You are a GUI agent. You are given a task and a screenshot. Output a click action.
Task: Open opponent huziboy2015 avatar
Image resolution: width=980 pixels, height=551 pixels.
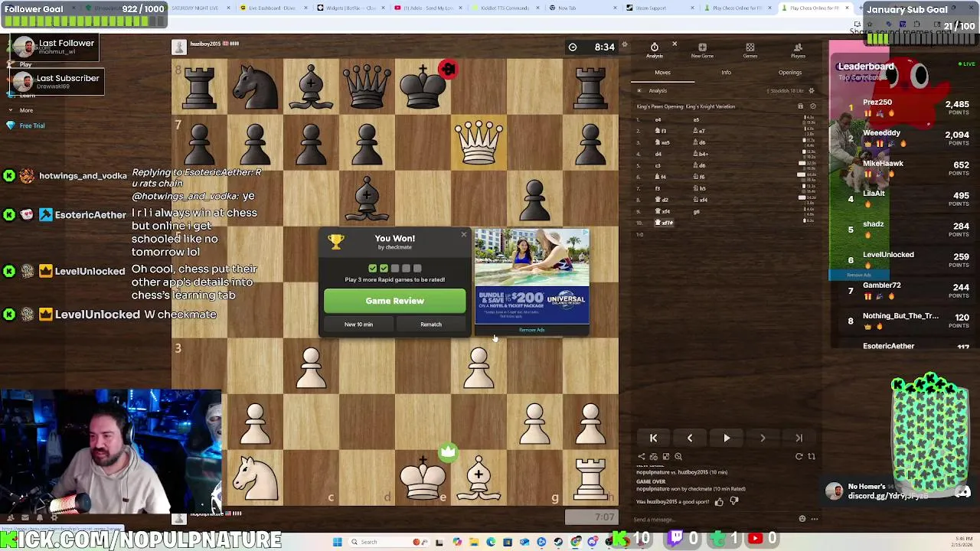[178, 47]
